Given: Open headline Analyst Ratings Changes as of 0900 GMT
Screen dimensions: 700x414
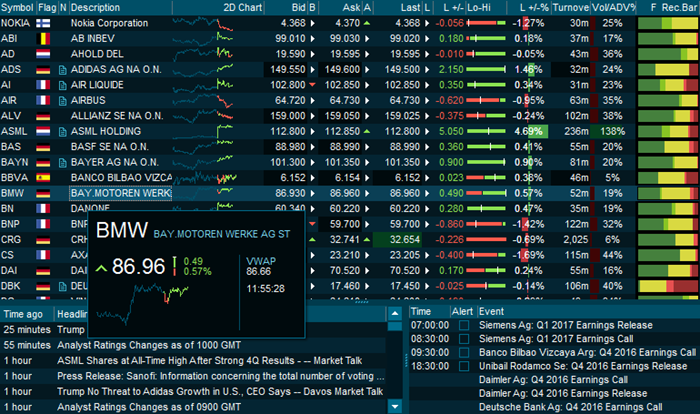Looking at the screenshot, I should [x=149, y=407].
